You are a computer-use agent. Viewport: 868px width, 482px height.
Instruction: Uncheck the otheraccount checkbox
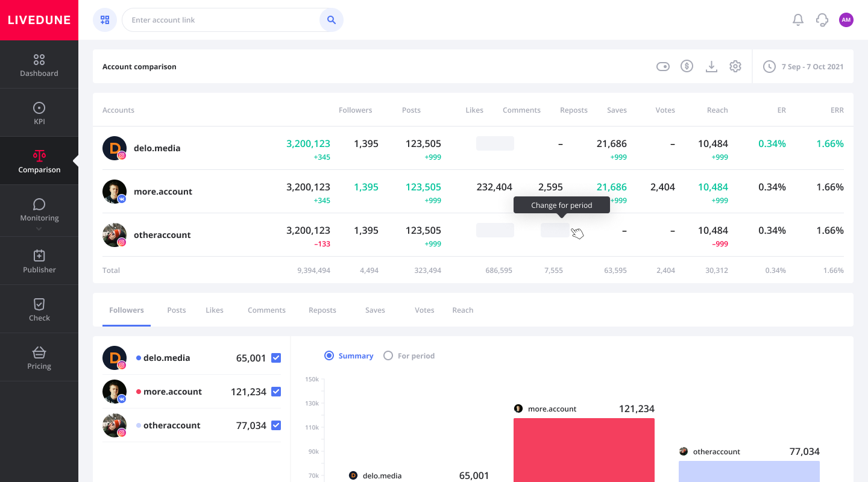pyautogui.click(x=276, y=425)
